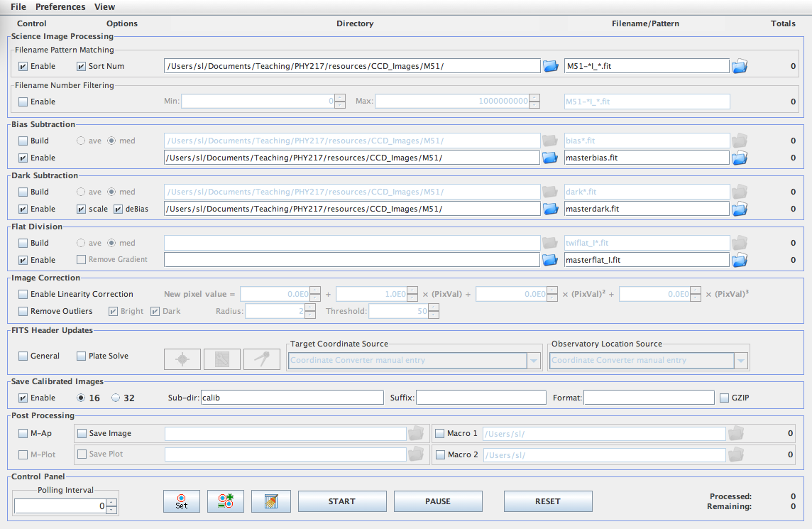Click the tool icon next to Target Coordinate Source
Viewport: 812px width, 529px height.
[262, 359]
